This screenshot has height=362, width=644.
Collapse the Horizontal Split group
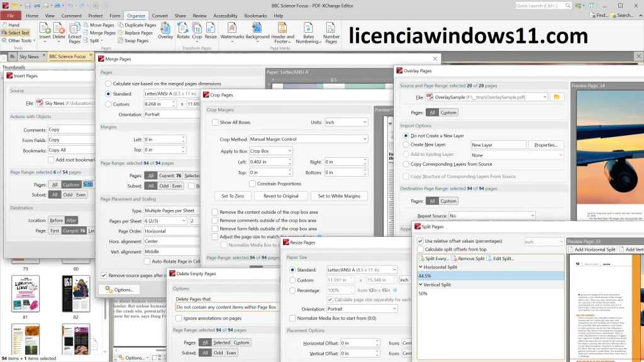(421, 267)
